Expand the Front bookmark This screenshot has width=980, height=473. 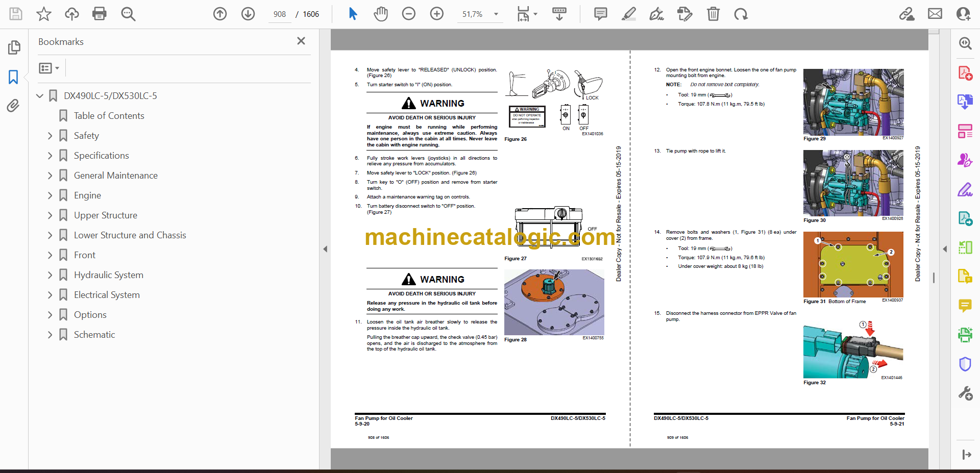tap(50, 255)
